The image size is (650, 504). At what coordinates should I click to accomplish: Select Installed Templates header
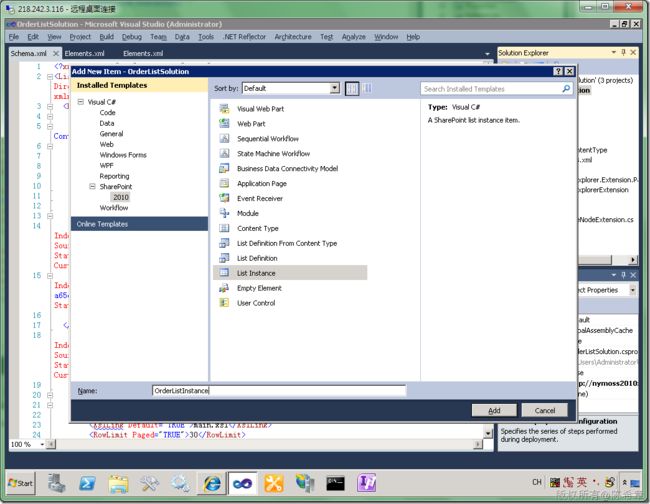140,85
